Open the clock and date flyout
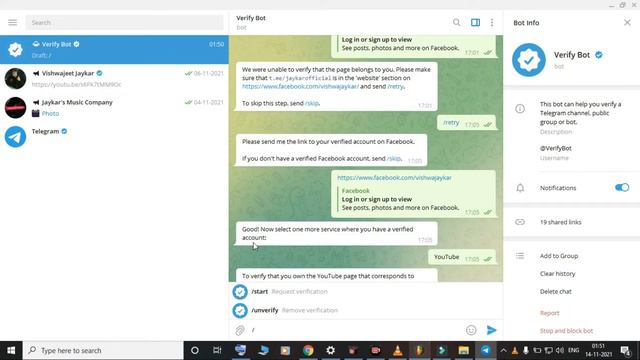640x360 pixels. click(598, 350)
